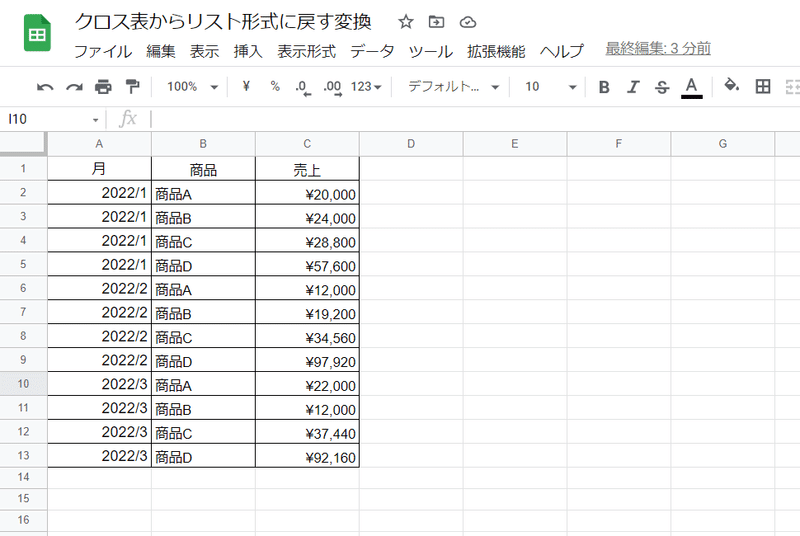800x536 pixels.
Task: Print the spreadsheet
Action: 103,87
